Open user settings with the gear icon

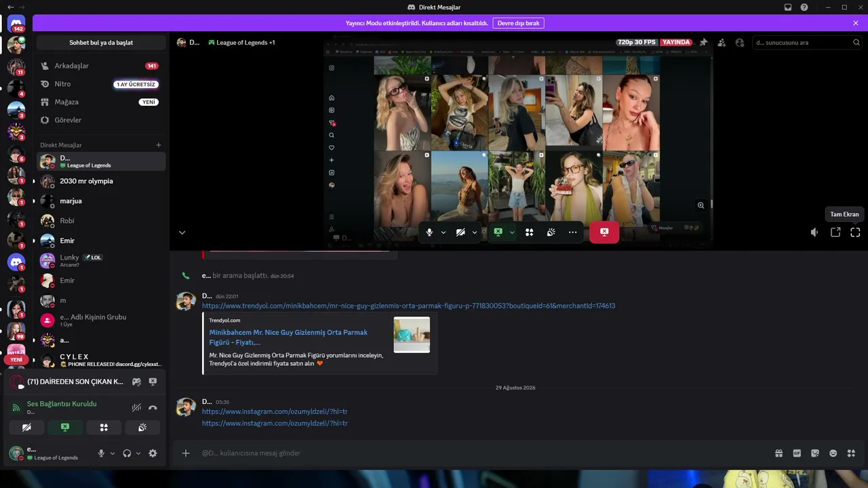click(x=153, y=453)
